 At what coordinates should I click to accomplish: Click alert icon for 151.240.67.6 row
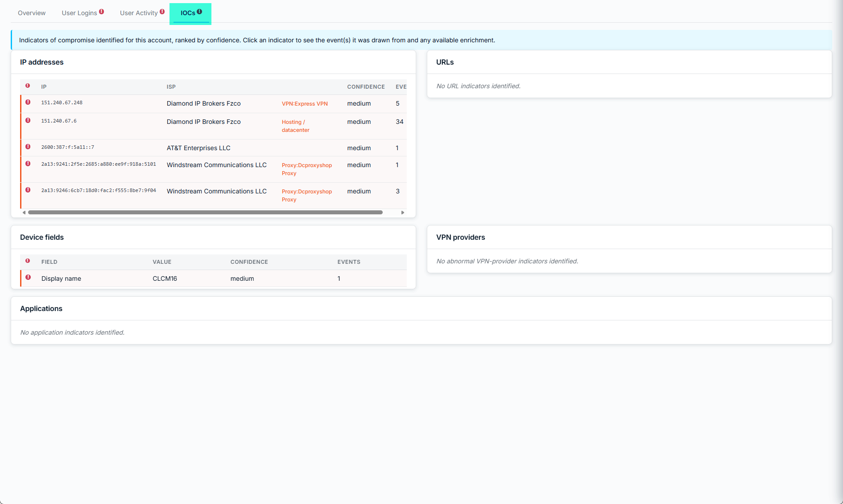point(28,120)
